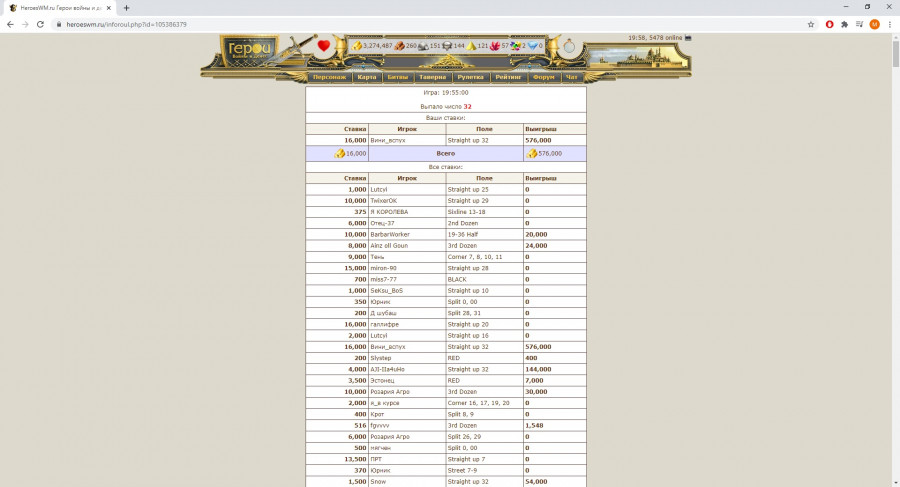This screenshot has height=487, width=900.
Task: Open the Форум section
Action: pos(543,77)
